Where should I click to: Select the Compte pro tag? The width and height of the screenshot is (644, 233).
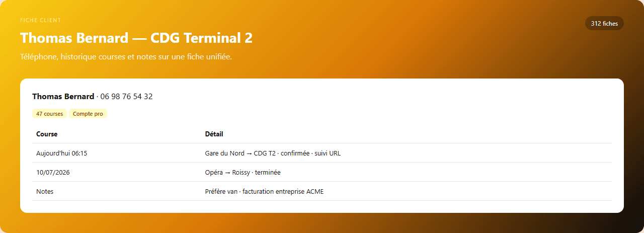click(x=88, y=114)
